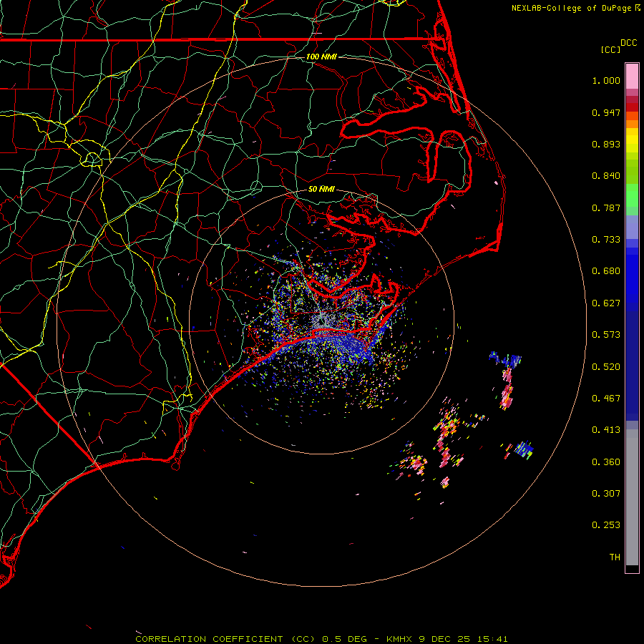
Task: Click the 100 NMI range ring label
Action: pos(321,57)
